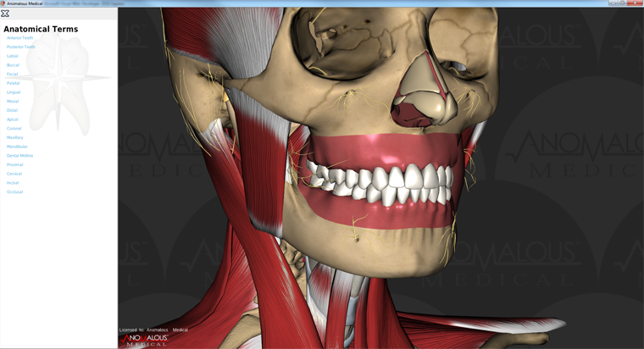Select the Distal link
The image size is (644, 349).
click(x=12, y=110)
